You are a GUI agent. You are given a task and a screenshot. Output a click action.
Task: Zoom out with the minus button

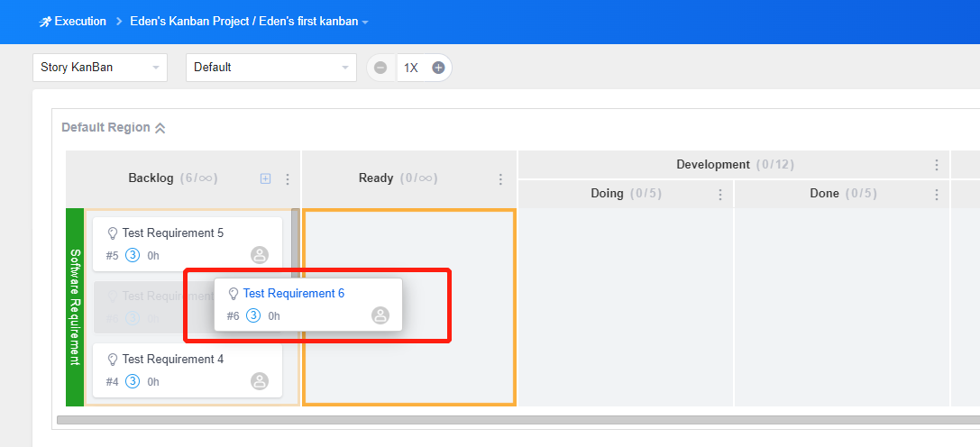[x=380, y=68]
